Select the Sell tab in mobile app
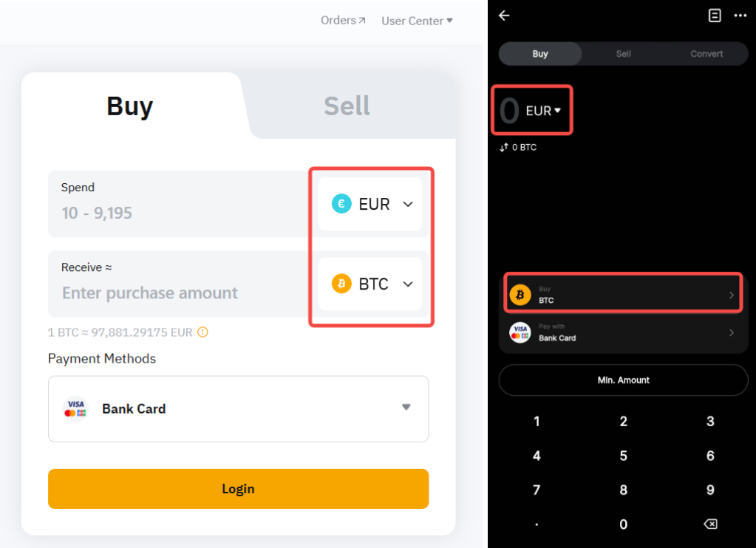Image resolution: width=756 pixels, height=548 pixels. (623, 54)
